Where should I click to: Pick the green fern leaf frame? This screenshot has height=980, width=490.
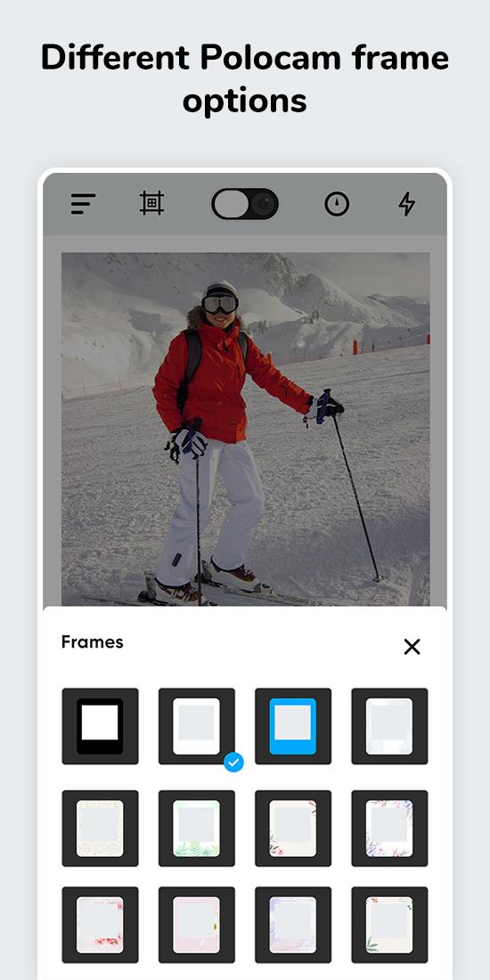pyautogui.click(x=196, y=829)
